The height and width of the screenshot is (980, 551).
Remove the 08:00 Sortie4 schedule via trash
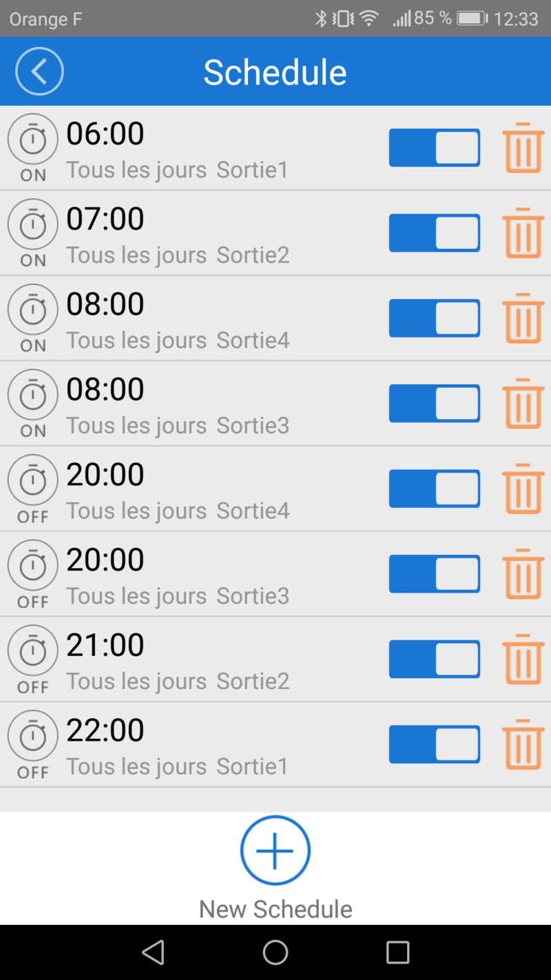[523, 318]
